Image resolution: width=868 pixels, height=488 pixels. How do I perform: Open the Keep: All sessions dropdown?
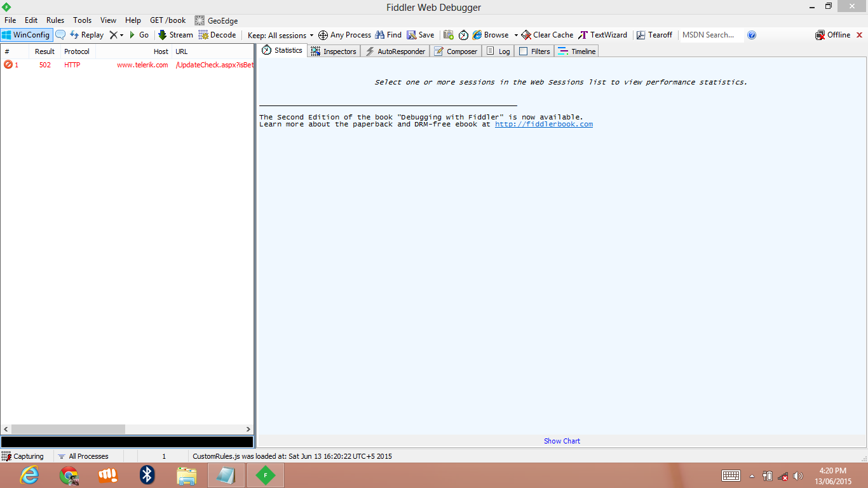(x=281, y=36)
